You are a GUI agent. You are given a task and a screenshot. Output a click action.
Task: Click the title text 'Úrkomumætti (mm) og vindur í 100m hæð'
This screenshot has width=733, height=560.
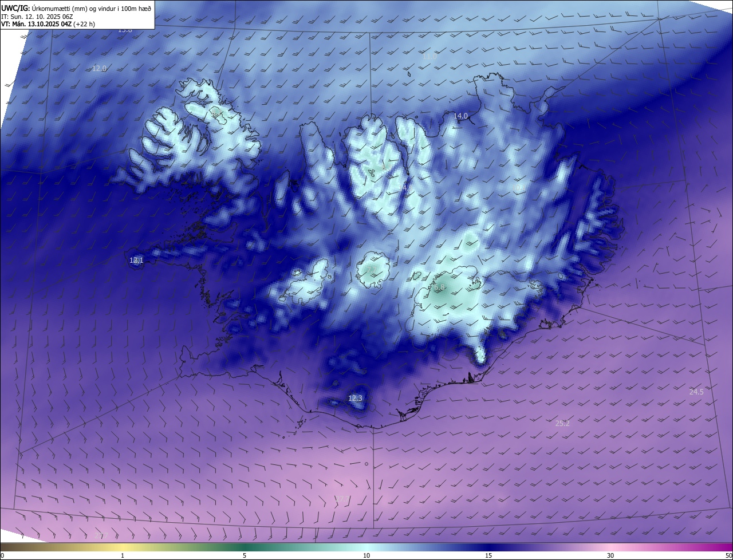point(92,8)
